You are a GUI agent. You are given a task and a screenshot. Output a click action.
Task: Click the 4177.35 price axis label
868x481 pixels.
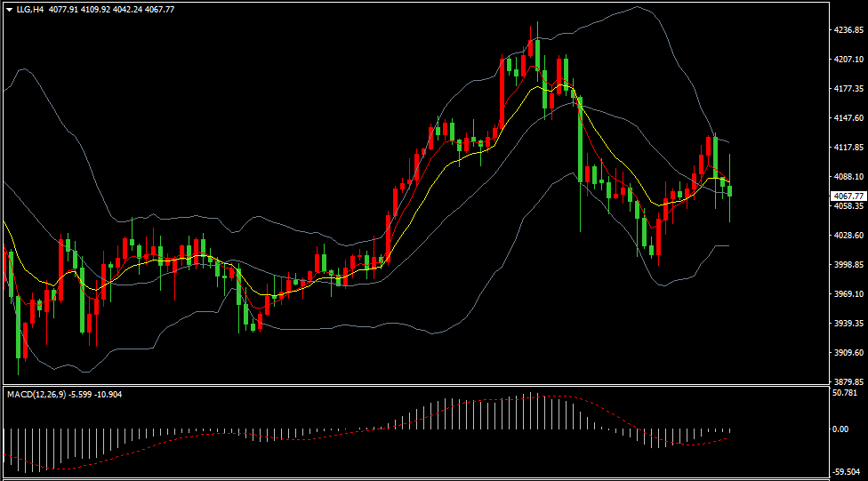tap(848, 89)
